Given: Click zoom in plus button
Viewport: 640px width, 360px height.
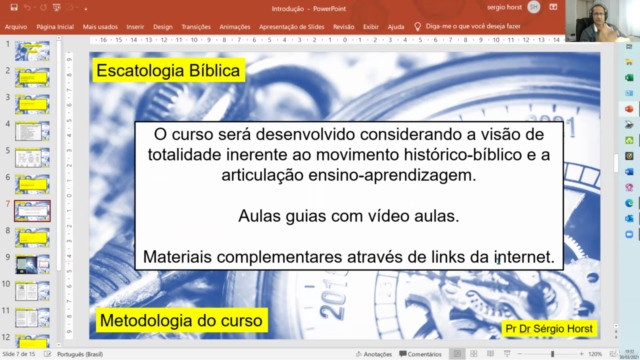Looking at the screenshot, I should pos(582,354).
